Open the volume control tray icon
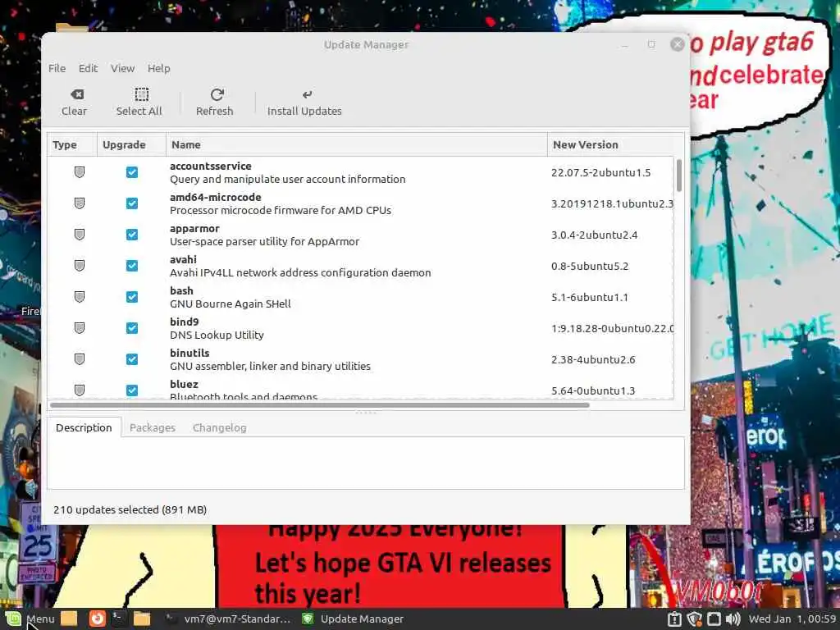This screenshot has height=630, width=840. pyautogui.click(x=733, y=619)
